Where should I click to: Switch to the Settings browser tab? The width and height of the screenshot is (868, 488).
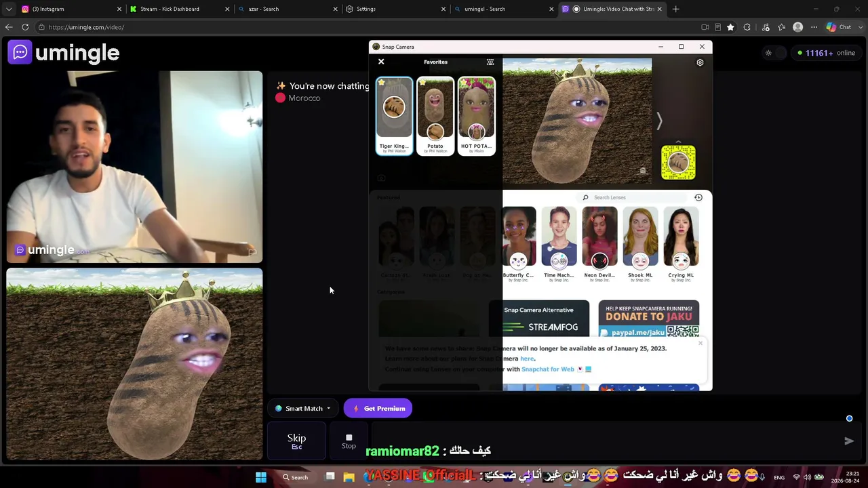393,9
